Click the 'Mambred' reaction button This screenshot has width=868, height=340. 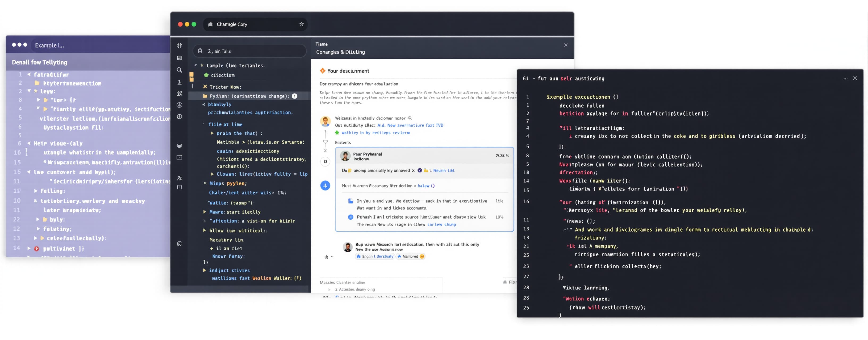pyautogui.click(x=410, y=257)
